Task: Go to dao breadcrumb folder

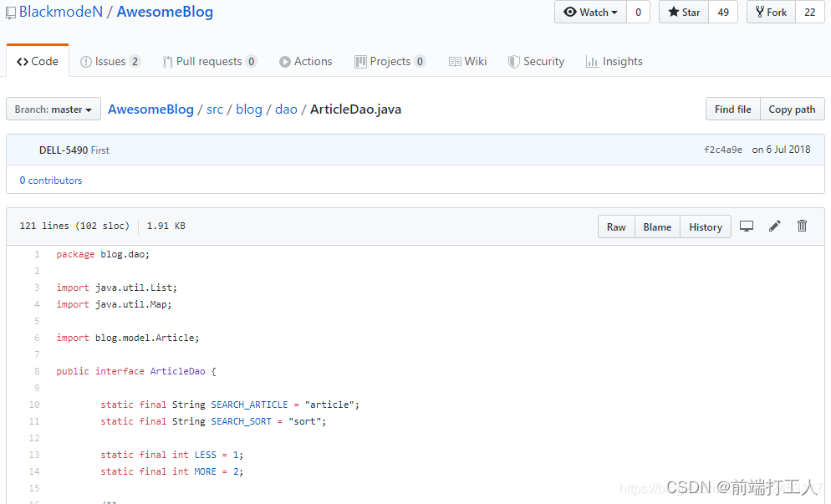Action: [286, 109]
